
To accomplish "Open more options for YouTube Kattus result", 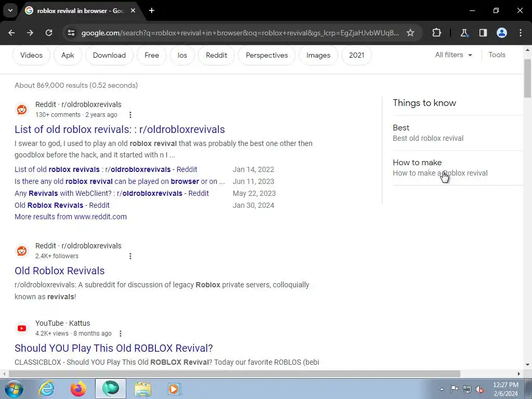I will 121,334.
